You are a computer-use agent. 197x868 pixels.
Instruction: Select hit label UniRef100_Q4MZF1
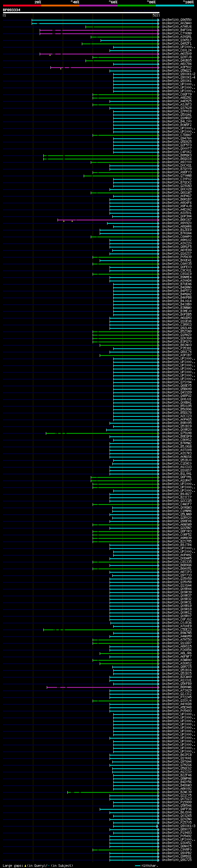(176, 43)
